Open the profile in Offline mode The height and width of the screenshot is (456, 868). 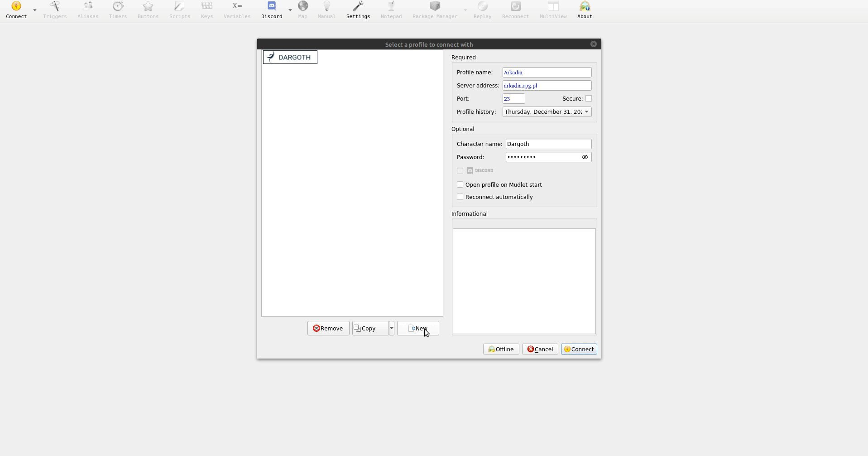[500, 349]
